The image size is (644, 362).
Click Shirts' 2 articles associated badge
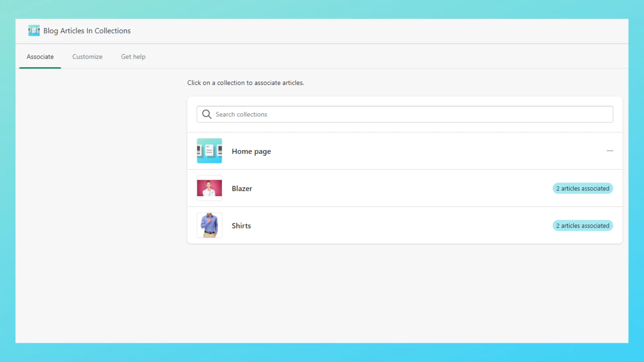582,226
